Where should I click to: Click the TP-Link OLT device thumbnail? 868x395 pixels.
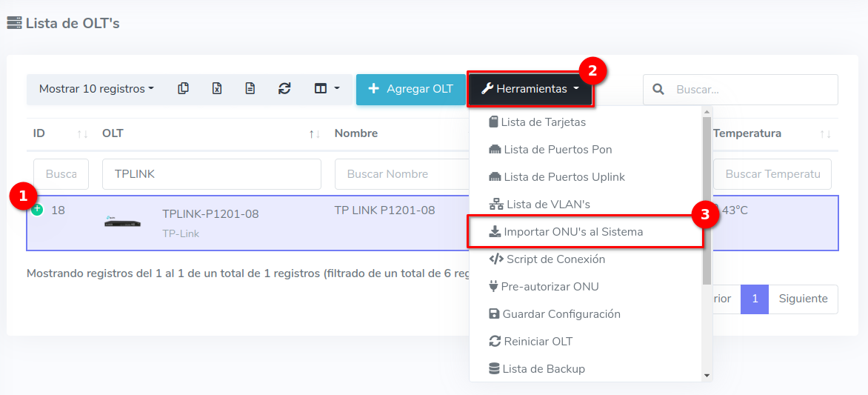pyautogui.click(x=122, y=222)
